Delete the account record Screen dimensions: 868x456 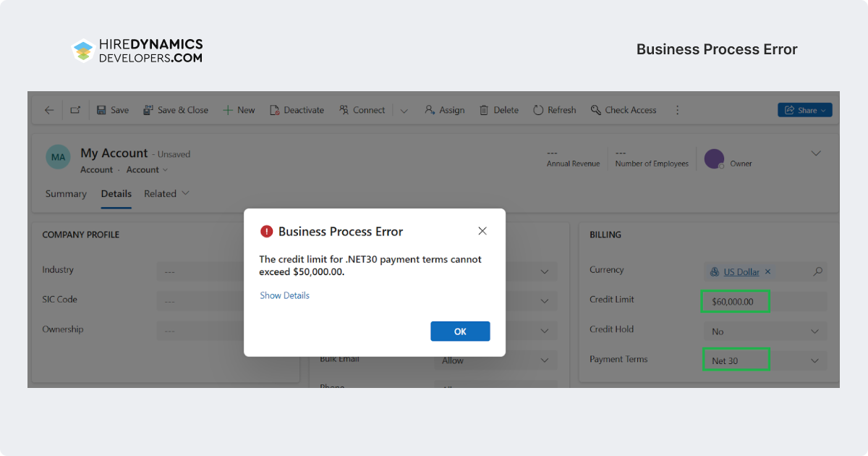(x=499, y=110)
